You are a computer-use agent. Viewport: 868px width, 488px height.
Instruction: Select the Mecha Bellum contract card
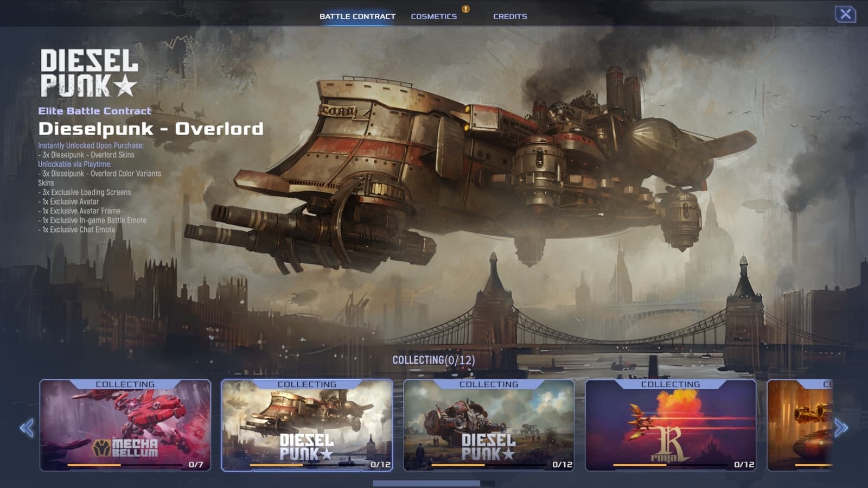pos(125,425)
